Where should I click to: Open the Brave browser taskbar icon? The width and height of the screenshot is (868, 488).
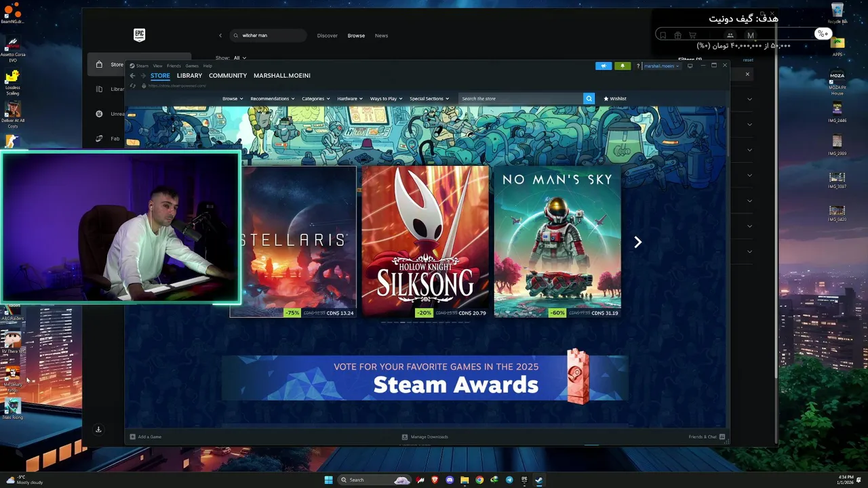[x=435, y=480]
